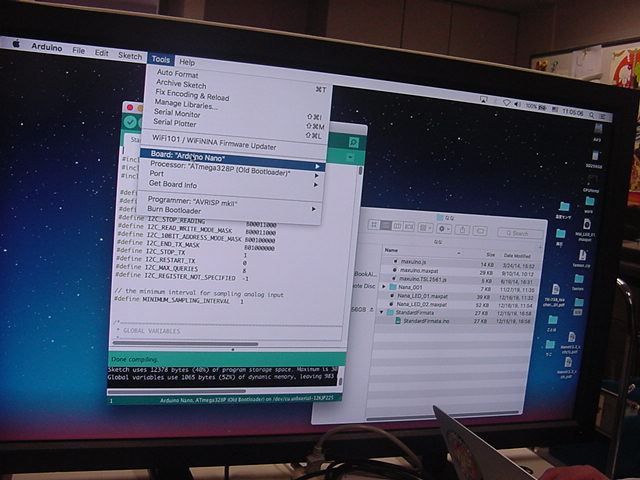This screenshot has width=640, height=480.
Task: Collapse the StandardFirmata folder disclosure triangle
Action: point(382,312)
